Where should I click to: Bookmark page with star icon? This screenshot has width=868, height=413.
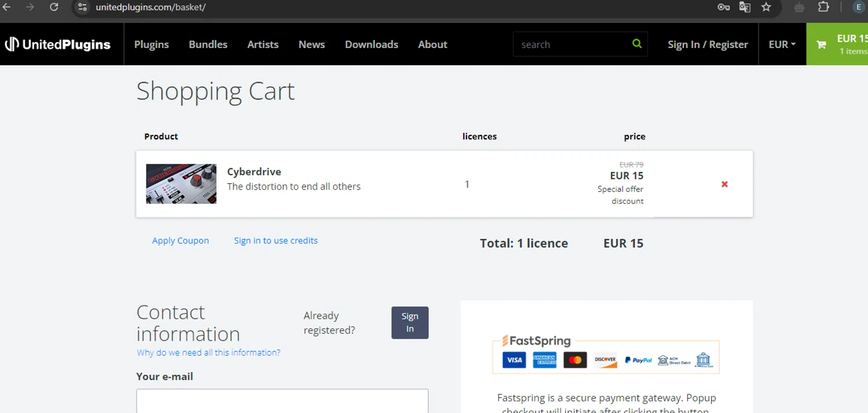pos(766,7)
